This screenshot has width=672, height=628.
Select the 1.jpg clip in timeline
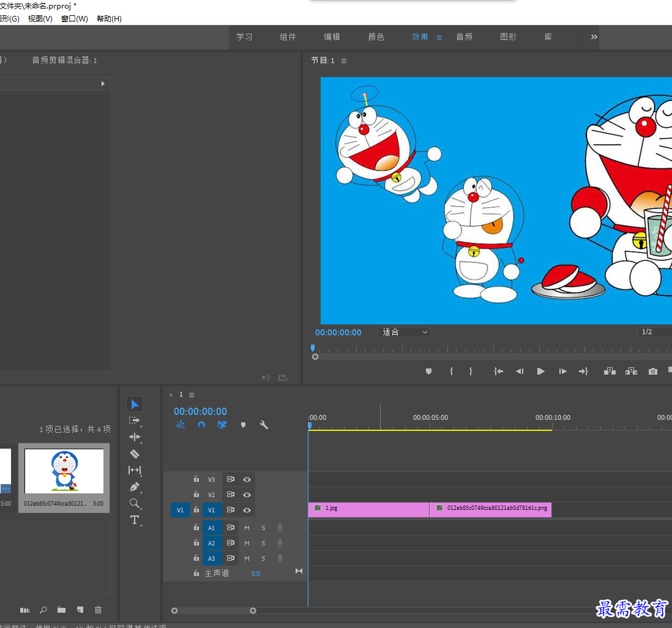(x=368, y=510)
